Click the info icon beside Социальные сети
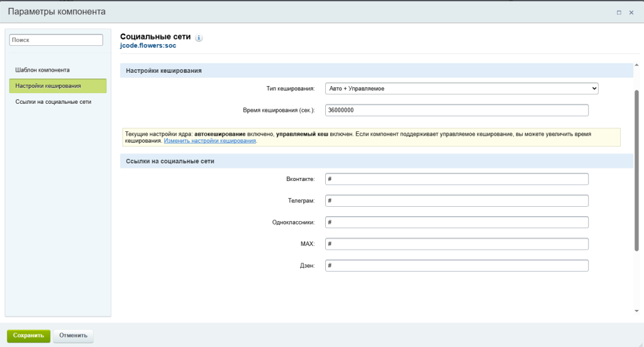 click(199, 38)
